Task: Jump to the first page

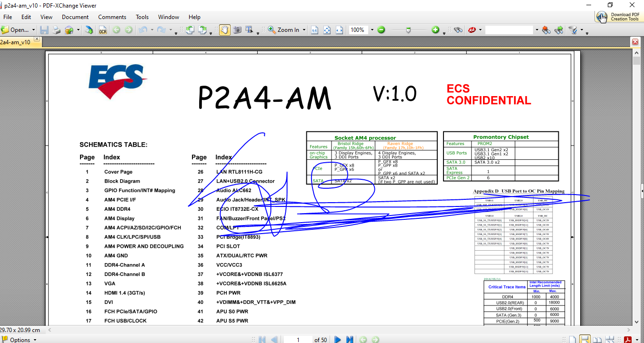Action: pyautogui.click(x=262, y=340)
